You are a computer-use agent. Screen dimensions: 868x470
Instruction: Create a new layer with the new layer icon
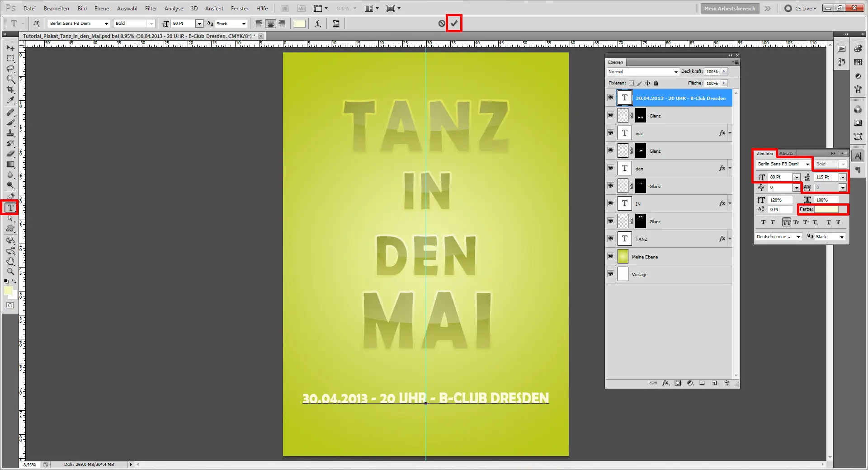coord(715,383)
